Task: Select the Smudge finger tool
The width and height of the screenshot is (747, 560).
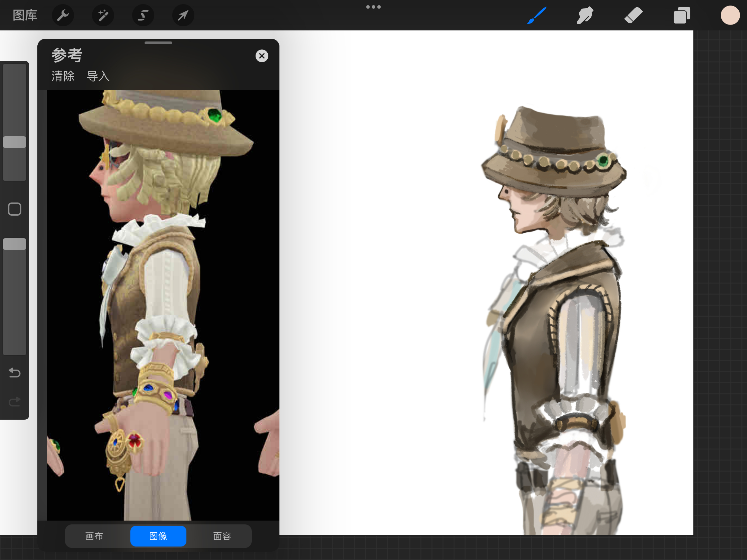Action: [x=585, y=15]
